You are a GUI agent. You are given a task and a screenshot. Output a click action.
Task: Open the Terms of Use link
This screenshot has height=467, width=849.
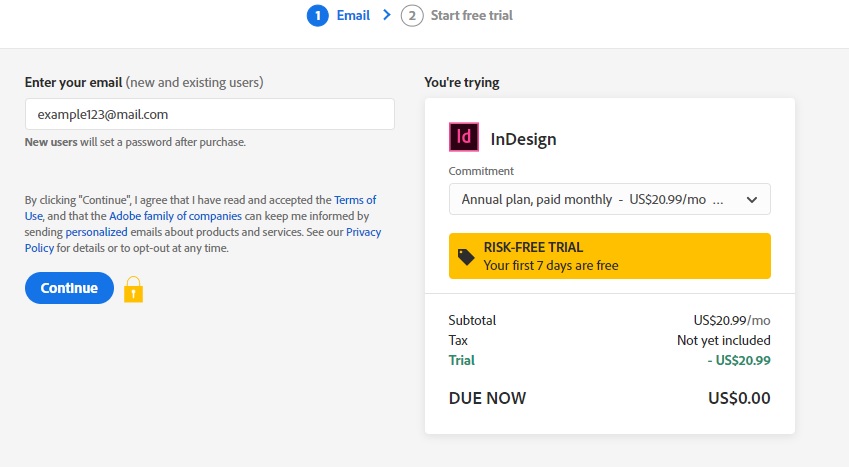point(355,200)
